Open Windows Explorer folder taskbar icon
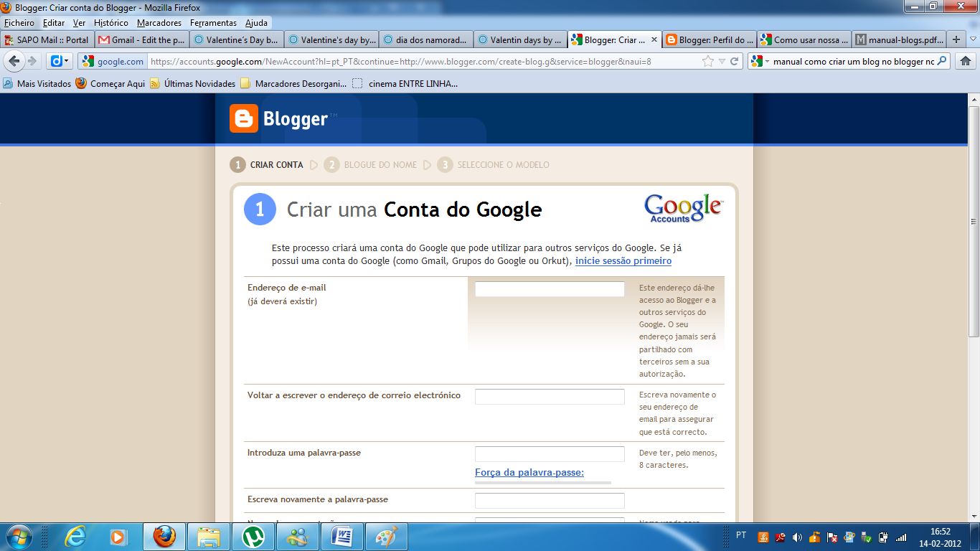 coord(209,537)
